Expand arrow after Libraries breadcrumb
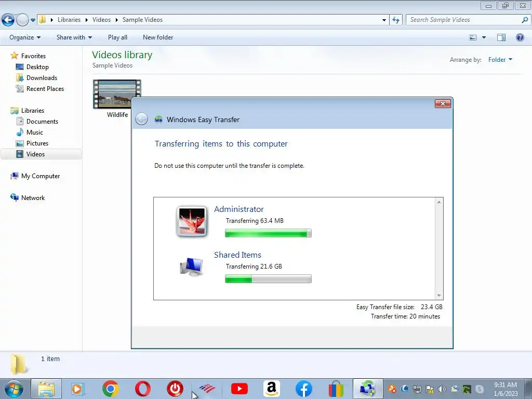The height and width of the screenshot is (399, 532). [x=87, y=20]
